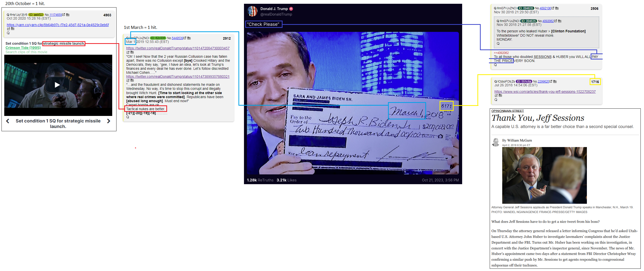Open the WSJ thank-you-jeff-sessions article URL

(545, 92)
